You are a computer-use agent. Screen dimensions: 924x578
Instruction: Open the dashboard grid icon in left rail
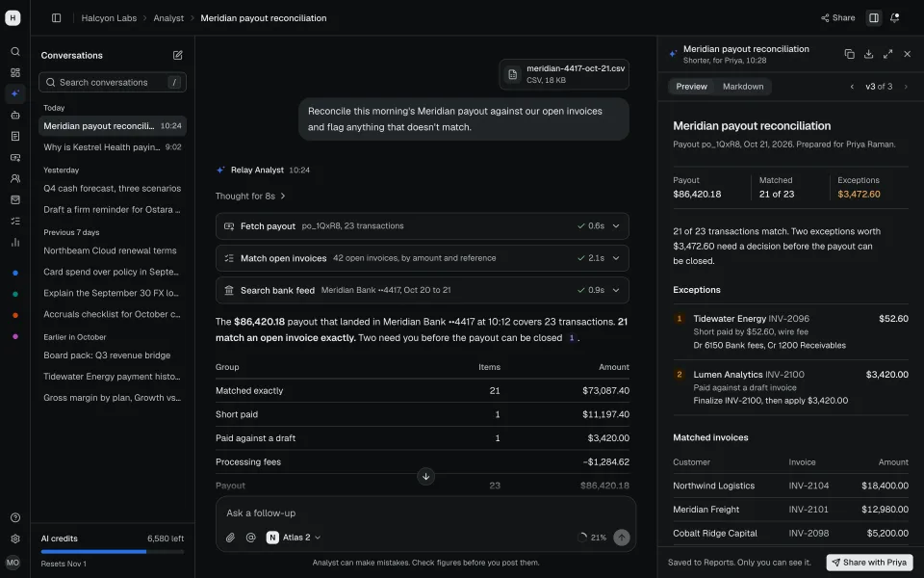15,72
